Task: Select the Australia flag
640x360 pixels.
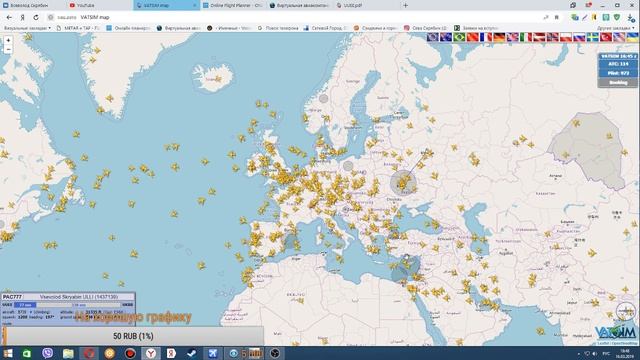Action: click(x=446, y=37)
